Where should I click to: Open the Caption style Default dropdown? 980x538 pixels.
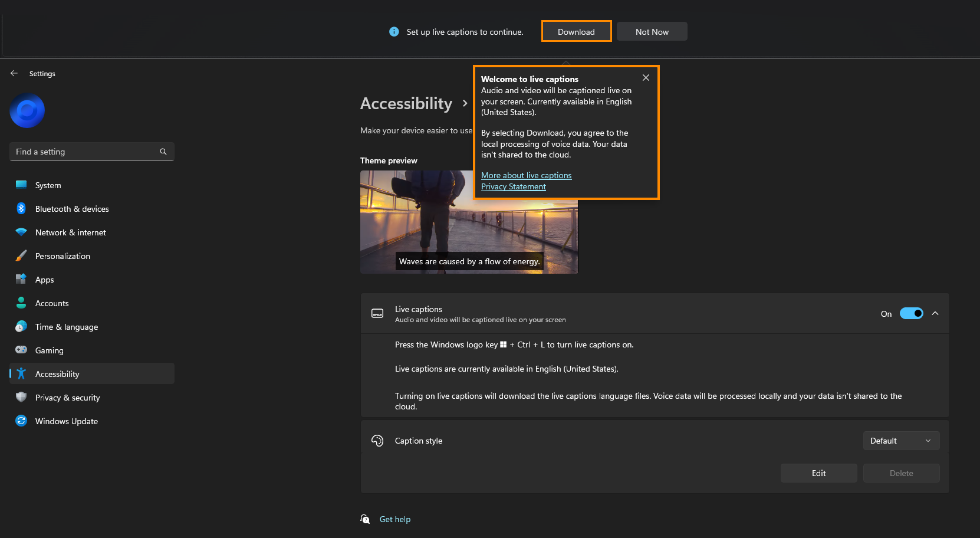pyautogui.click(x=901, y=441)
